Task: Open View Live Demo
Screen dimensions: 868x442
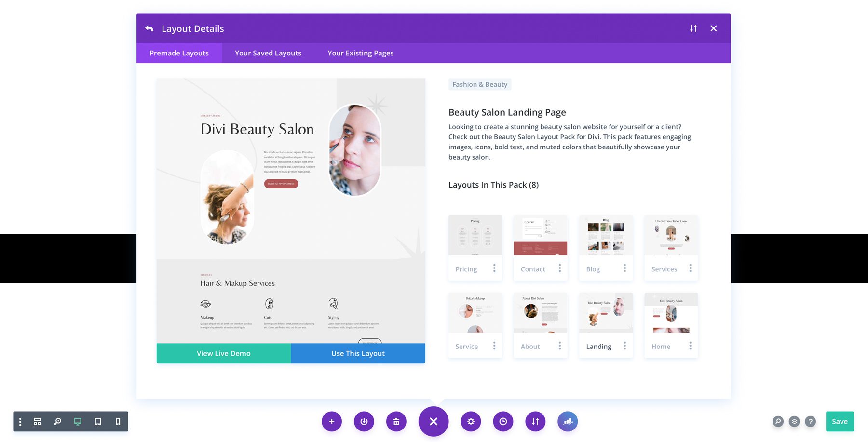Action: point(223,353)
